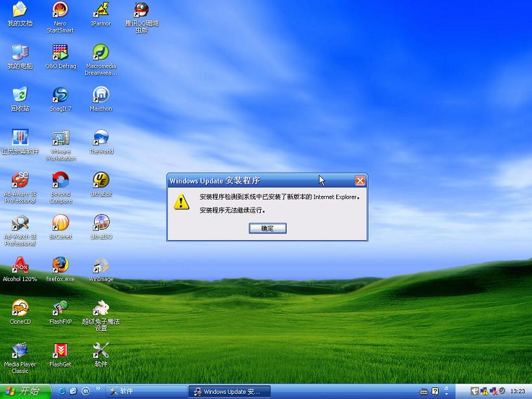Select the Alcohol 120% desktop icon
This screenshot has height=399, width=532.
pyautogui.click(x=20, y=270)
